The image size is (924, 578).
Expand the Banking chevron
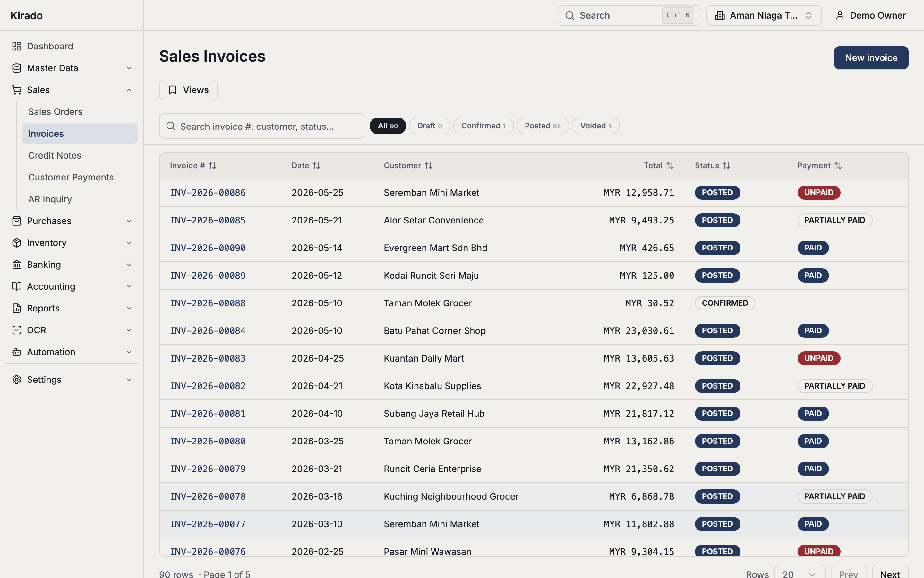click(129, 265)
